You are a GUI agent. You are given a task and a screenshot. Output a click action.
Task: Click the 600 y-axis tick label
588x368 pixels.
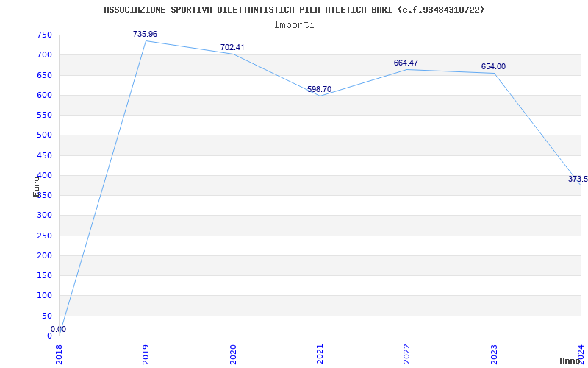(44, 95)
